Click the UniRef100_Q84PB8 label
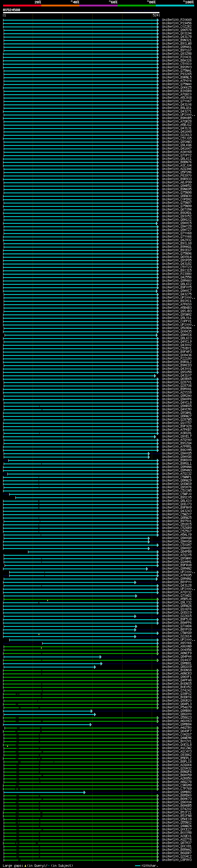197x868 pixels. 177,552
